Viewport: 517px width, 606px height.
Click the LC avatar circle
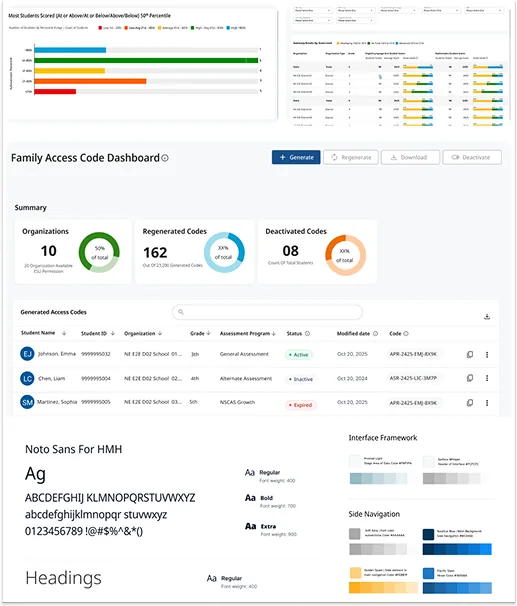click(x=27, y=378)
